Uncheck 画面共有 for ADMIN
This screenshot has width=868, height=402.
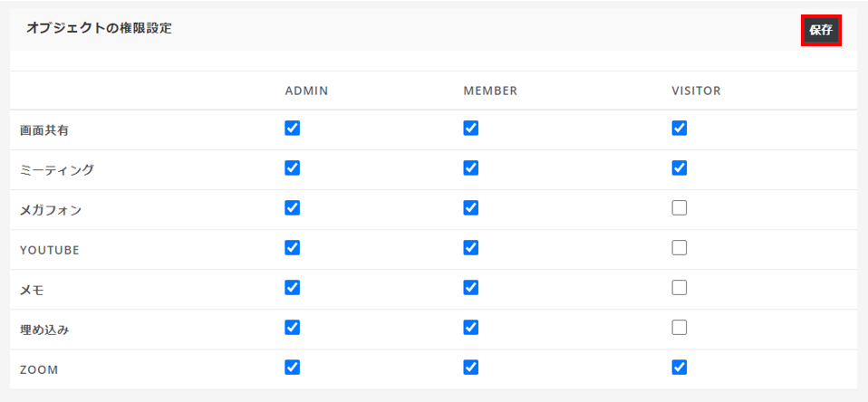(293, 129)
